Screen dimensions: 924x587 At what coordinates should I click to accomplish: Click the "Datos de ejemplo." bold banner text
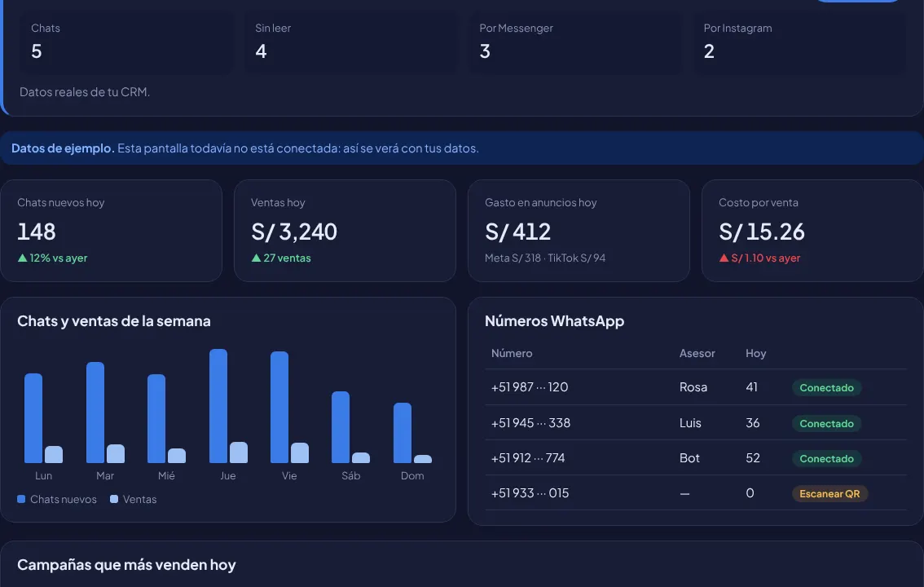pos(63,148)
